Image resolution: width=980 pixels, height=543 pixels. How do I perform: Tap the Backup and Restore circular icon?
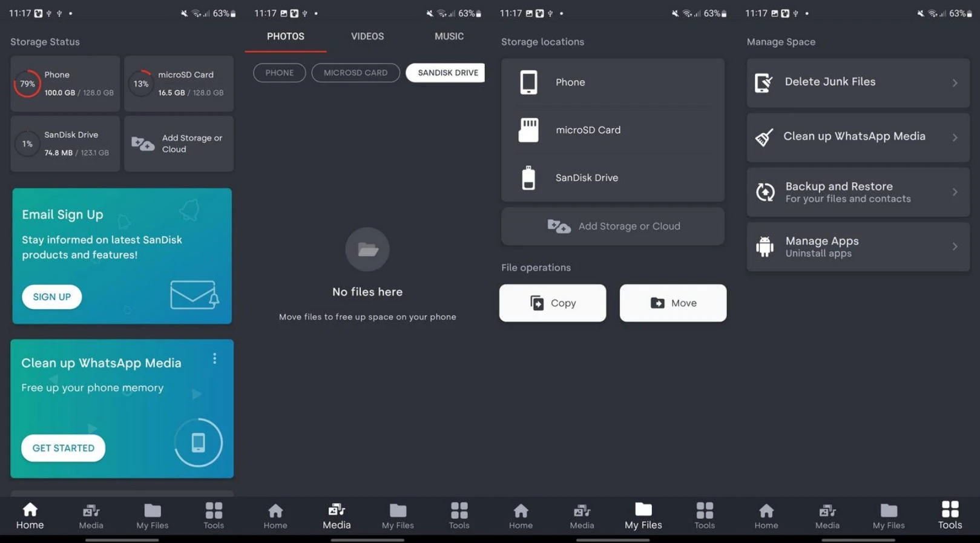(x=765, y=192)
